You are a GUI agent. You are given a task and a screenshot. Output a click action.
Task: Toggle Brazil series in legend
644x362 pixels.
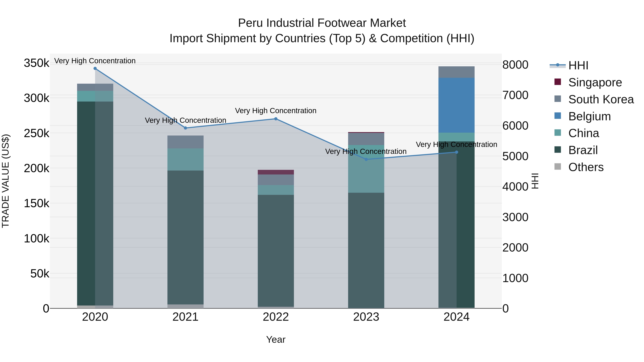(576, 150)
